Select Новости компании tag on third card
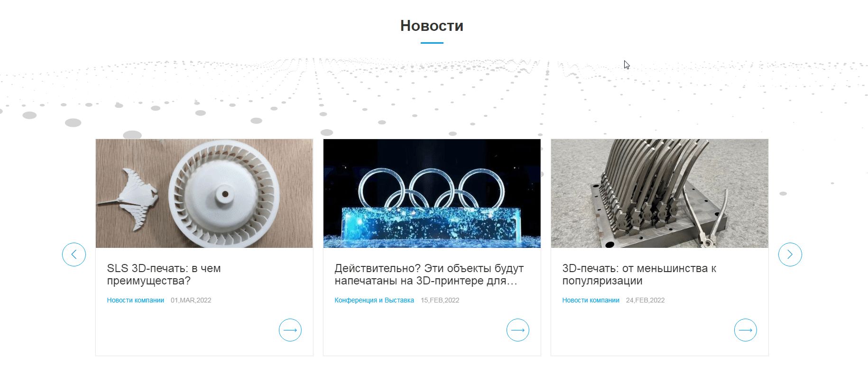Image resolution: width=868 pixels, height=368 pixels. pyautogui.click(x=591, y=300)
